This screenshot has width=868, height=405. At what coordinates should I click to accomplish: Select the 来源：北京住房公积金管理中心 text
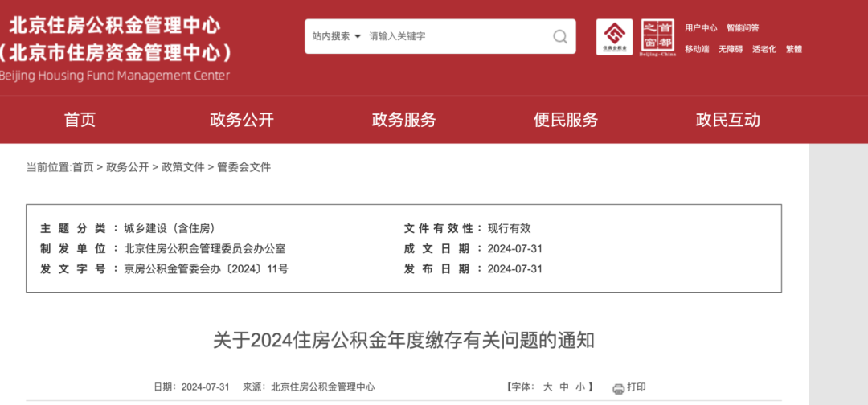tap(309, 387)
